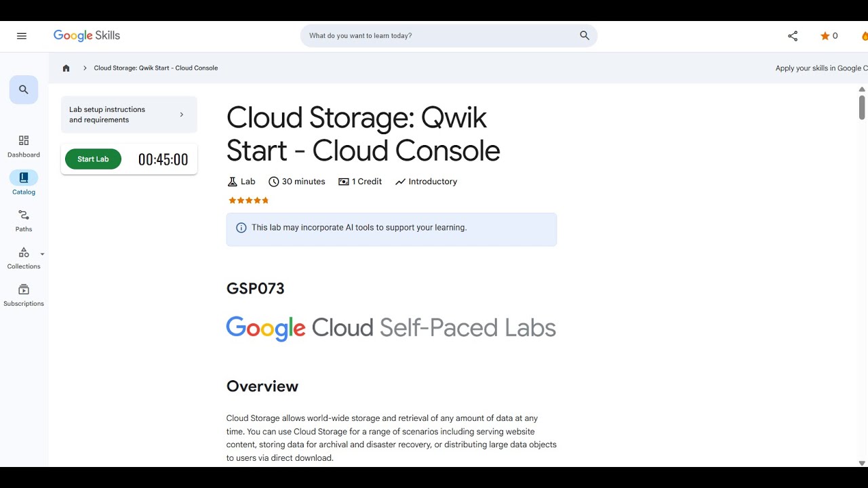Click the star points icon
Viewport: 868px width, 488px height.
tap(825, 36)
